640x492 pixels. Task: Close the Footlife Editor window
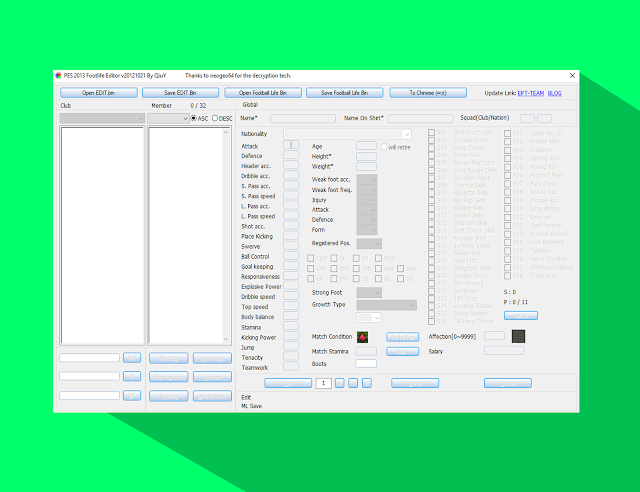click(572, 76)
